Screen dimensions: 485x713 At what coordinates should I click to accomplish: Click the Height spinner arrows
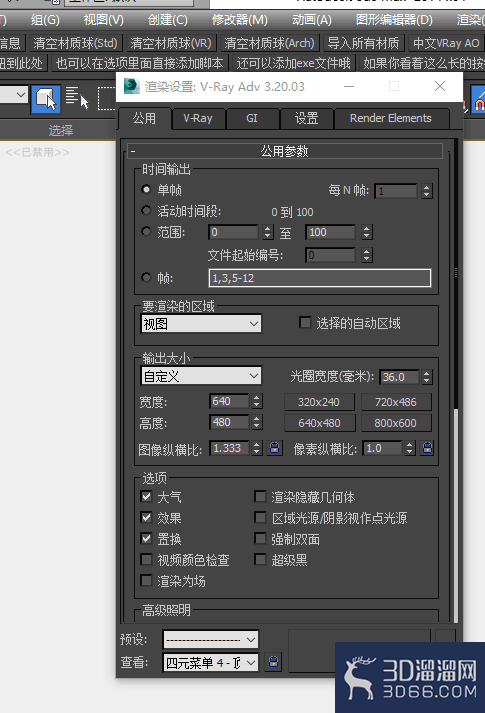tap(257, 422)
